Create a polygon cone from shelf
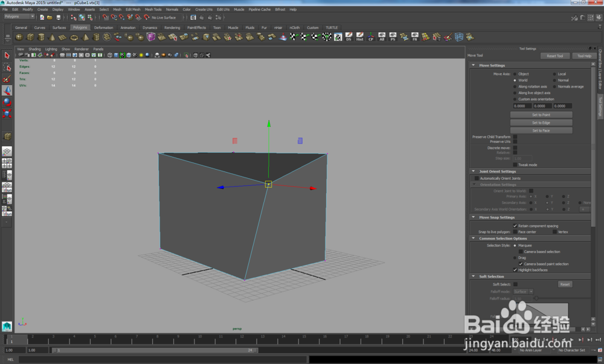 point(52,37)
